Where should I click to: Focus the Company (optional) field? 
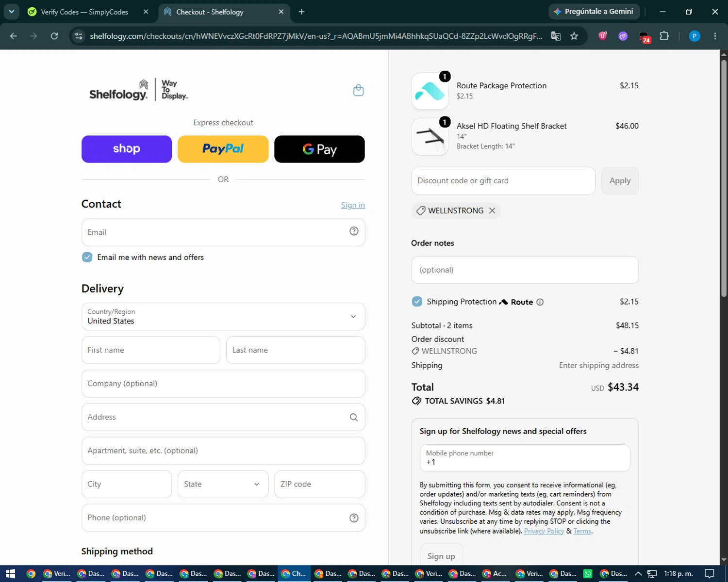(223, 384)
